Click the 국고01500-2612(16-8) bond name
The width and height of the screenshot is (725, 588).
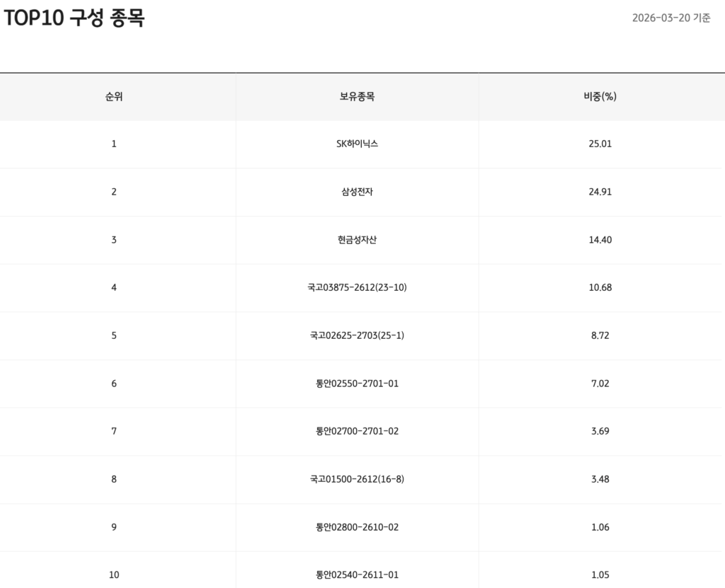pos(357,479)
